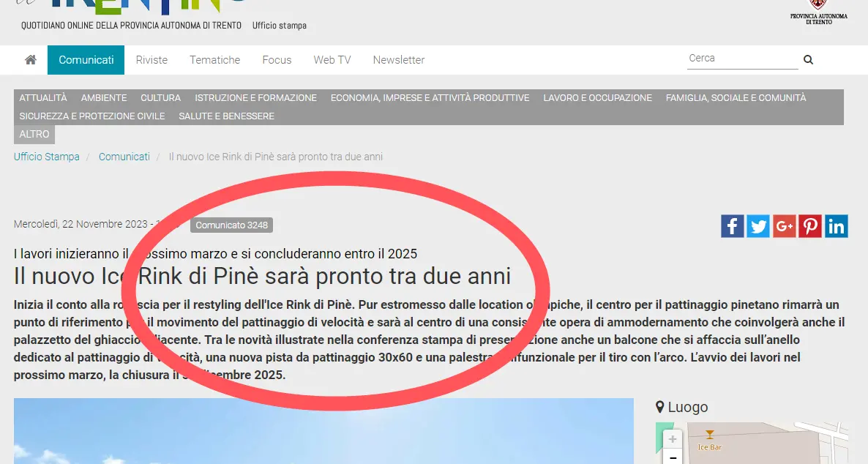Viewport: 868px width, 464px height.
Task: Share the article on Pinterest
Action: 810,226
